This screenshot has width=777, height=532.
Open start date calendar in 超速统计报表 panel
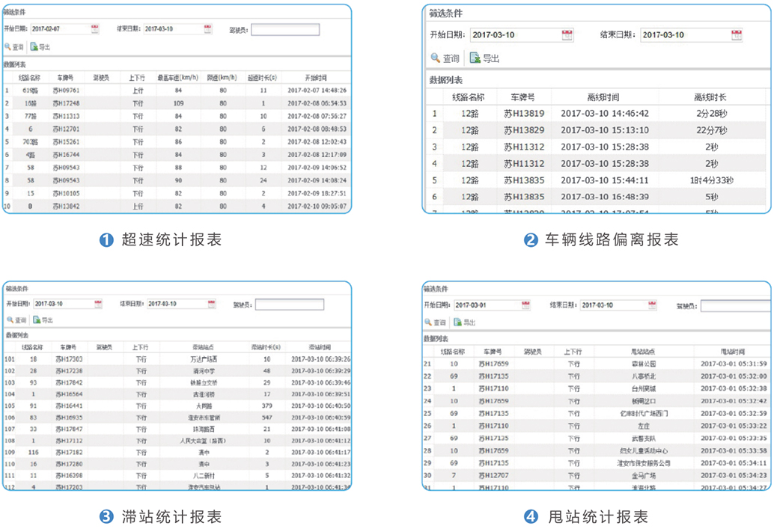[95, 29]
